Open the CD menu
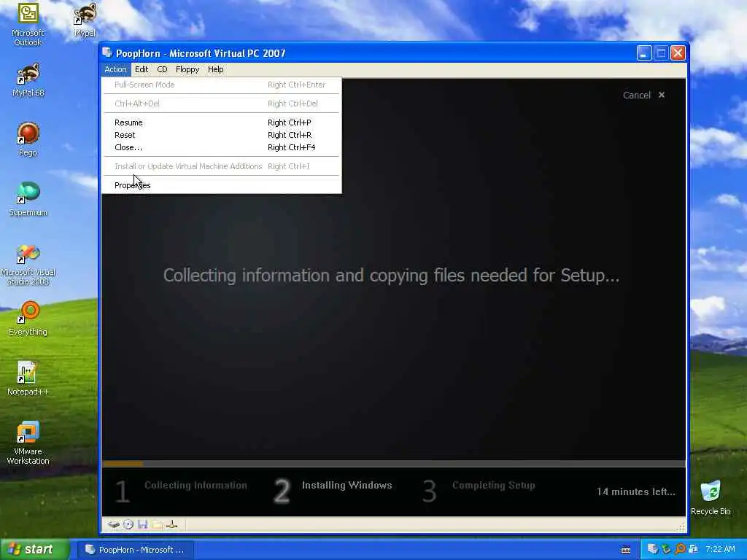This screenshot has height=560, width=747. click(x=162, y=69)
